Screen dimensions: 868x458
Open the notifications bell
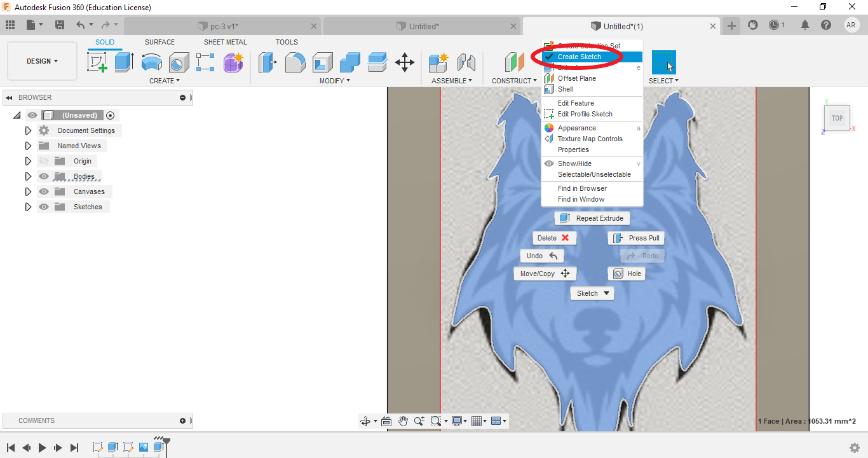(805, 25)
